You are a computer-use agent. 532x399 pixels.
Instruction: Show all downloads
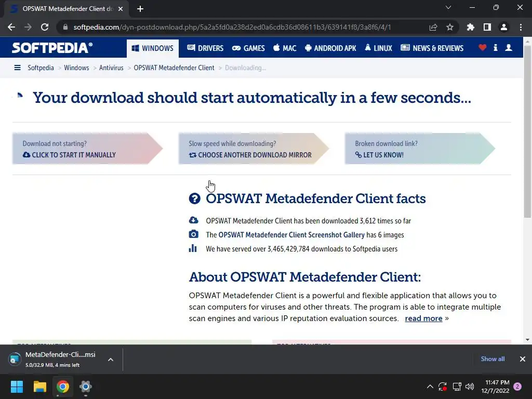tap(493, 359)
